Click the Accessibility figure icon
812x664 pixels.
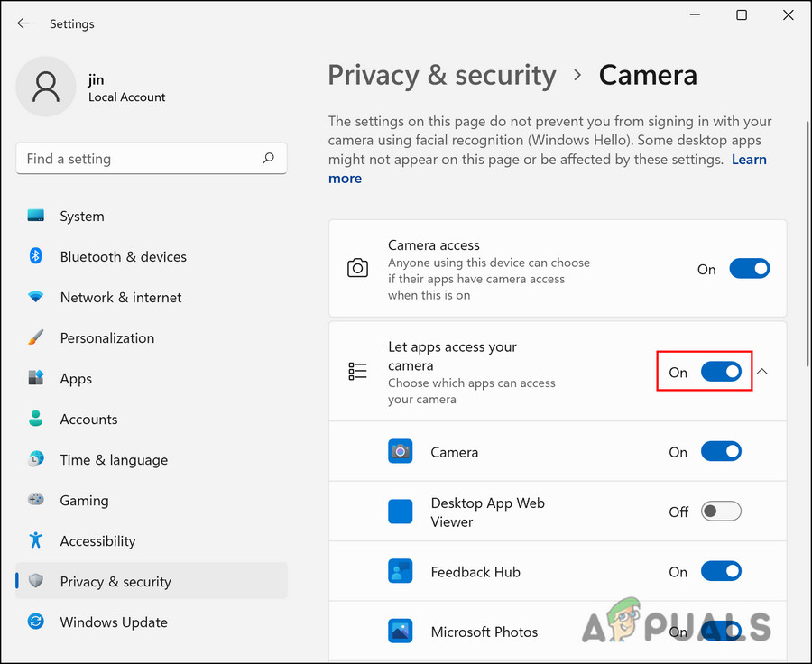point(36,540)
